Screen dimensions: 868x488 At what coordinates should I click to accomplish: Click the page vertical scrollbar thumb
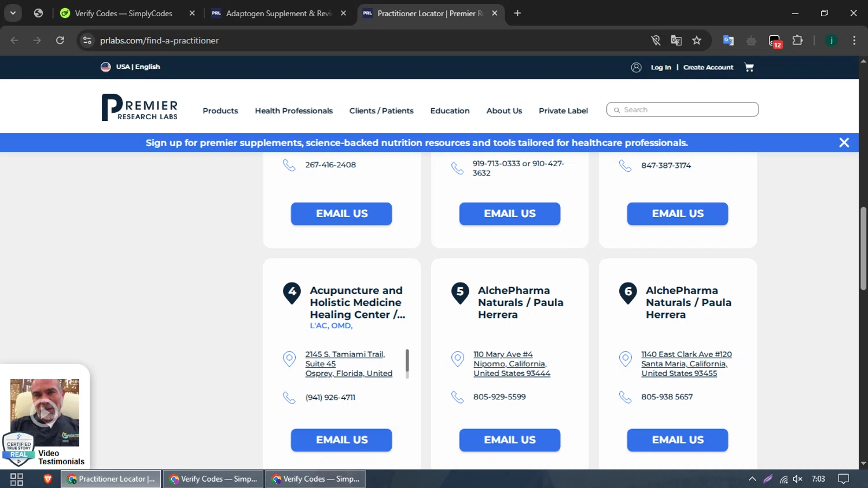863,248
